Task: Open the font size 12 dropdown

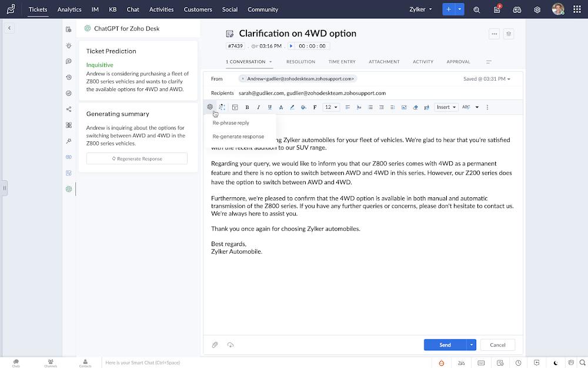Action: click(x=331, y=107)
